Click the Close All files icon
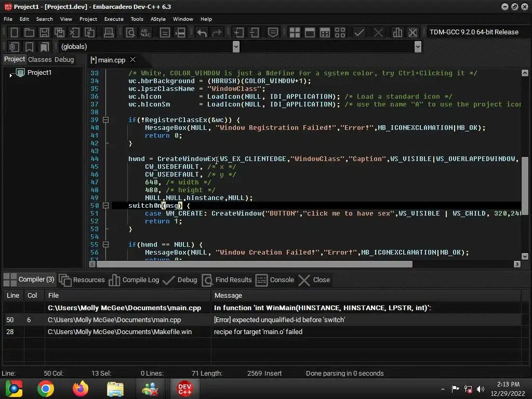Viewport: 532px width, 399px height. 89,33
